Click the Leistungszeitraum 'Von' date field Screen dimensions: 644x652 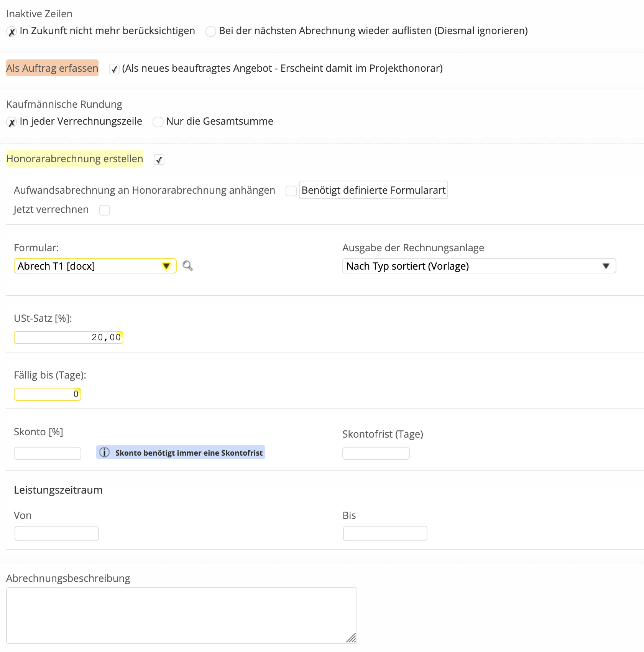(57, 533)
